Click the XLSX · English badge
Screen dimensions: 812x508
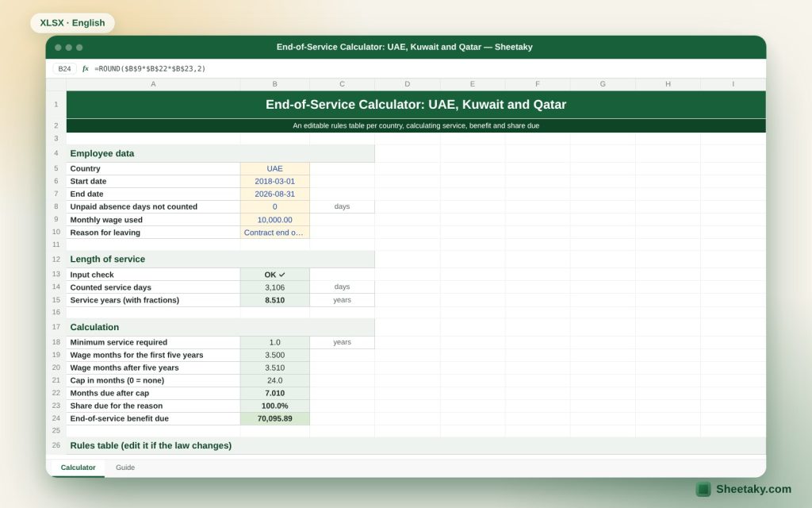click(72, 23)
